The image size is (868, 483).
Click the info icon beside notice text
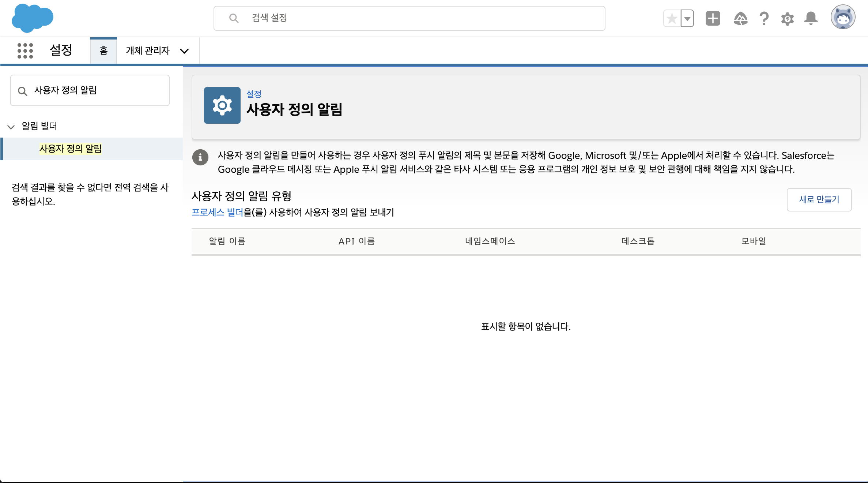[x=200, y=157]
